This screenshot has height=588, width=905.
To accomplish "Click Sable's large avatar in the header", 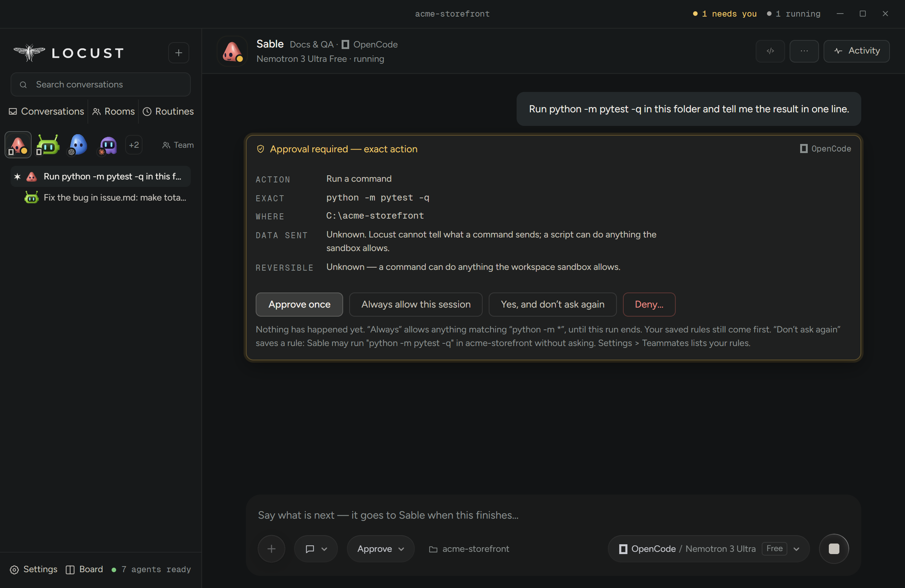I will pyautogui.click(x=232, y=51).
